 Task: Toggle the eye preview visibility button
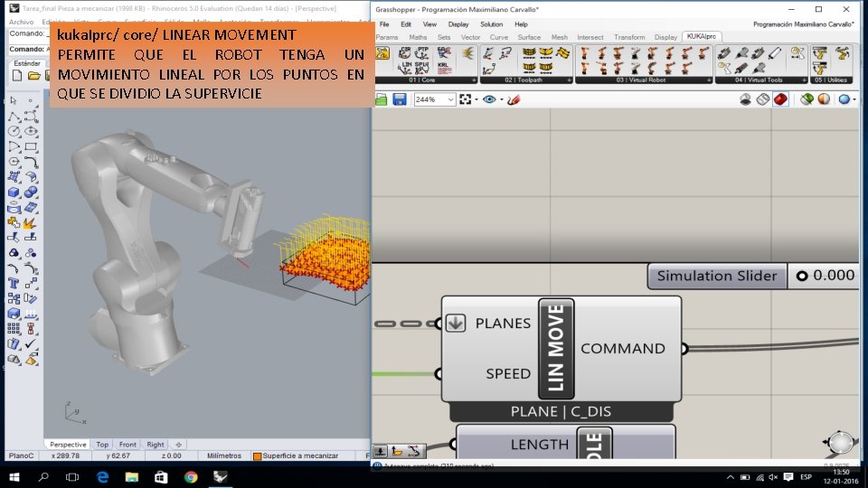coord(489,99)
